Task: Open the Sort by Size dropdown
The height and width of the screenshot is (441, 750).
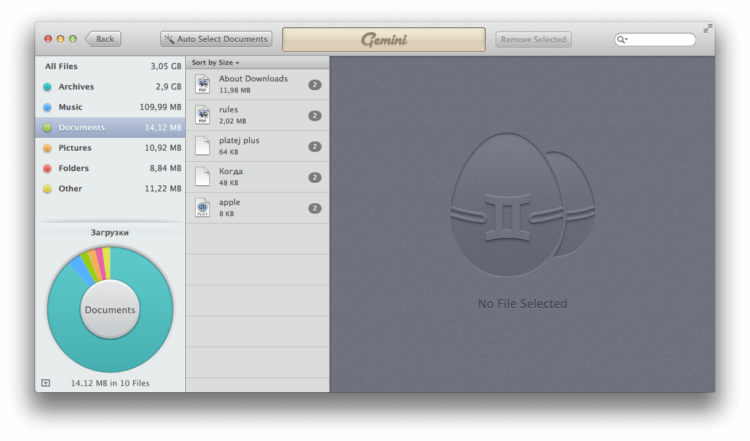Action: tap(215, 63)
